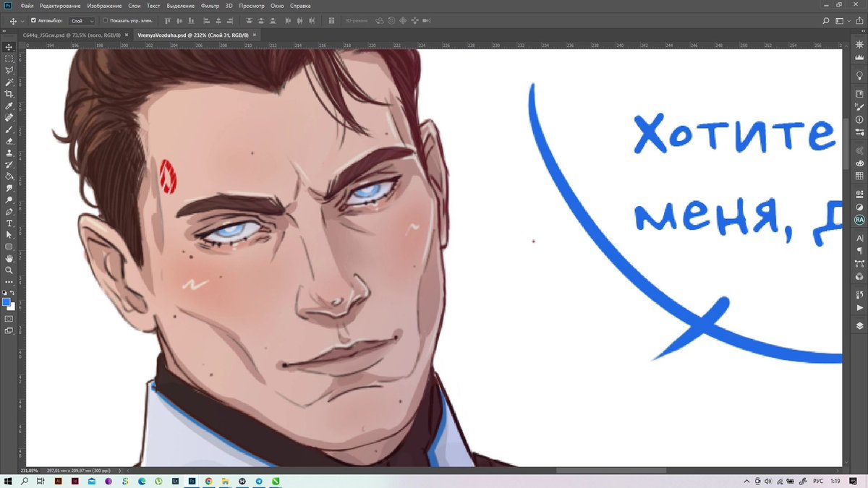This screenshot has width=868, height=488.
Task: Open the Слой auto-select dropdown
Action: coord(82,21)
